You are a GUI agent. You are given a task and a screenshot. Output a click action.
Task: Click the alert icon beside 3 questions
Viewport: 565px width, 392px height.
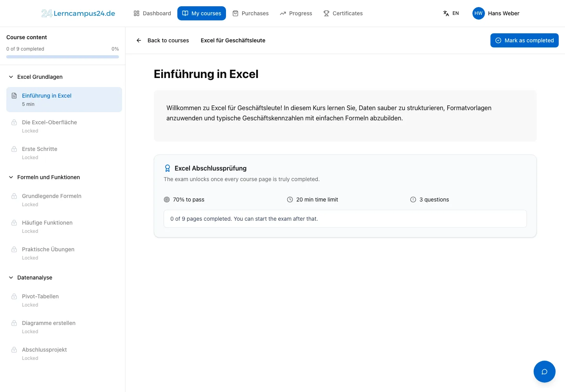coord(413,200)
